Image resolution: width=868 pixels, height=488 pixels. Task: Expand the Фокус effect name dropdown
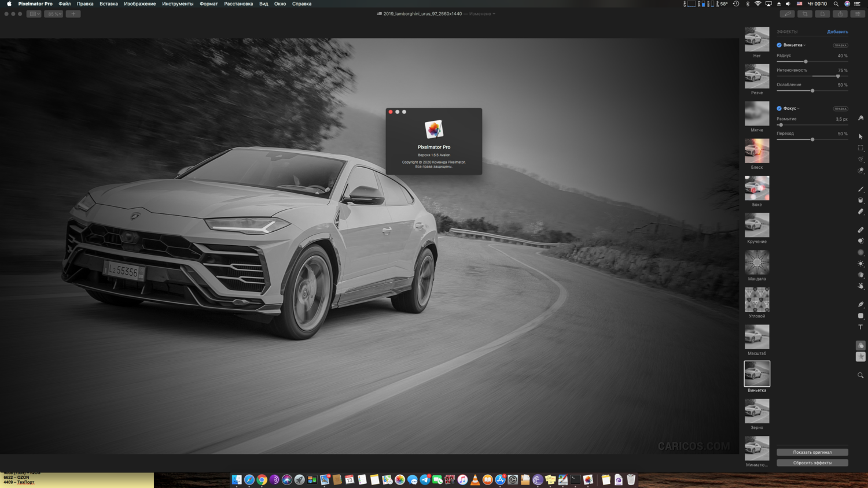[x=799, y=109]
